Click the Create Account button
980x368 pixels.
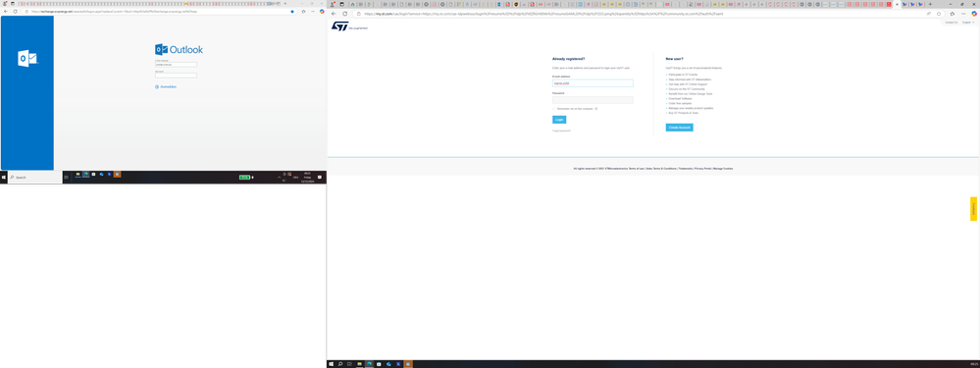click(680, 128)
